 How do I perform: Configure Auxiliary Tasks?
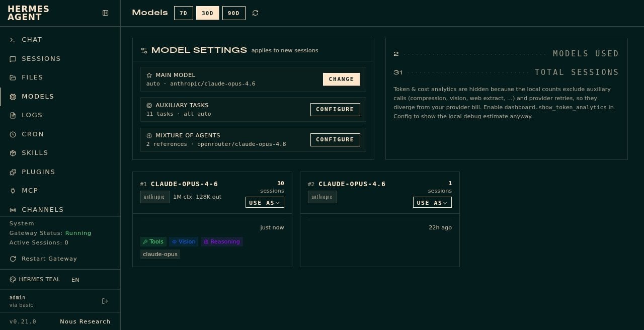click(335, 109)
